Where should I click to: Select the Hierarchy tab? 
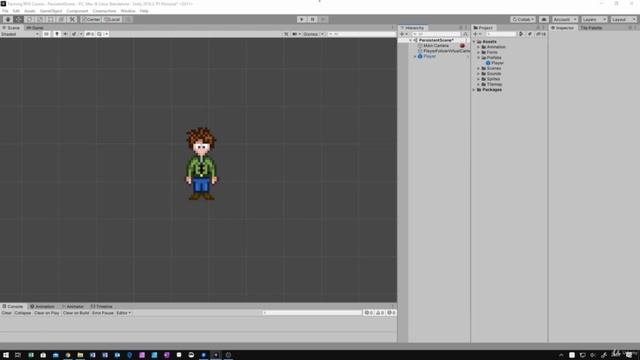[413, 28]
